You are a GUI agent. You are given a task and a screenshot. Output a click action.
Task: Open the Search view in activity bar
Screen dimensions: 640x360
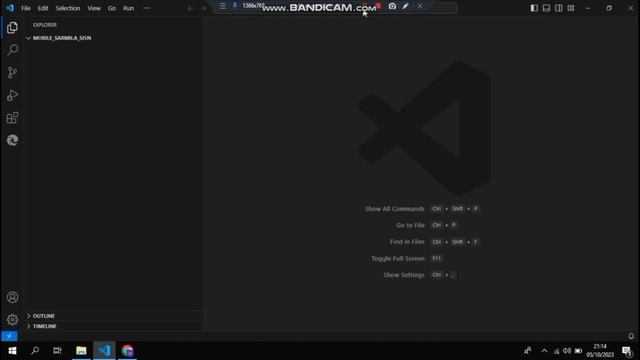point(12,50)
